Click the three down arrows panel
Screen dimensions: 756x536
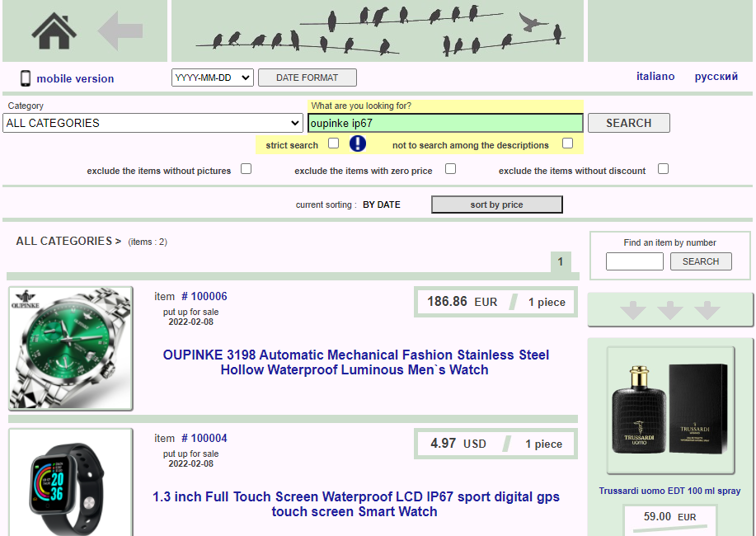[x=670, y=309]
